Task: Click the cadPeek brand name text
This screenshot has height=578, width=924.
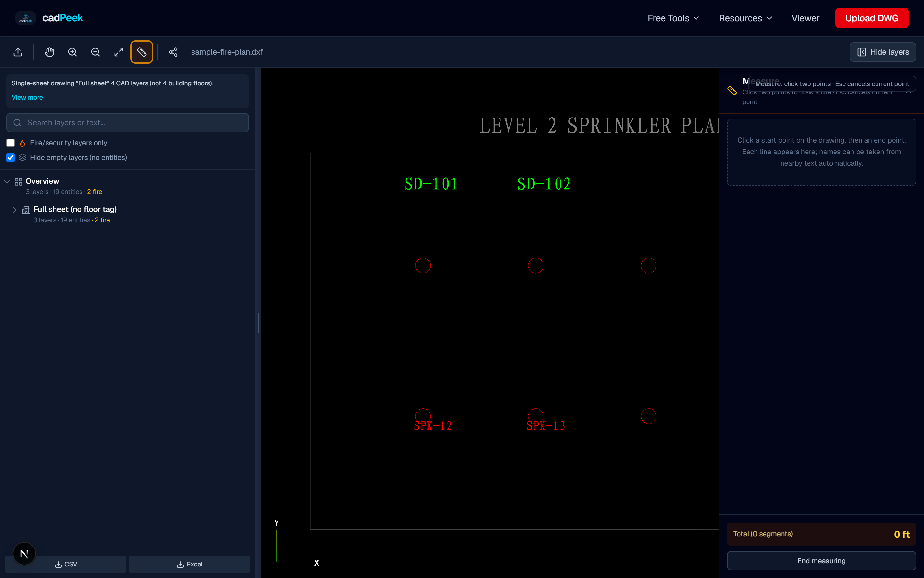Action: coord(63,18)
